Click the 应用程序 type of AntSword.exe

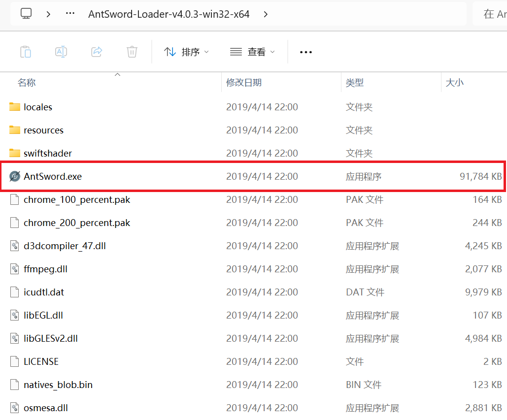pos(364,176)
